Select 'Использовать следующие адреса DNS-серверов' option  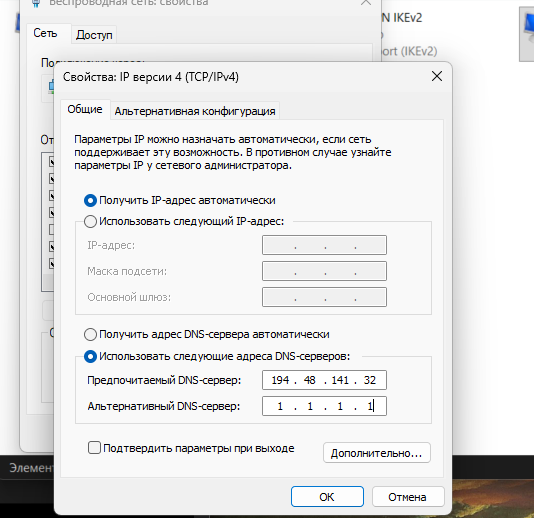click(x=90, y=357)
